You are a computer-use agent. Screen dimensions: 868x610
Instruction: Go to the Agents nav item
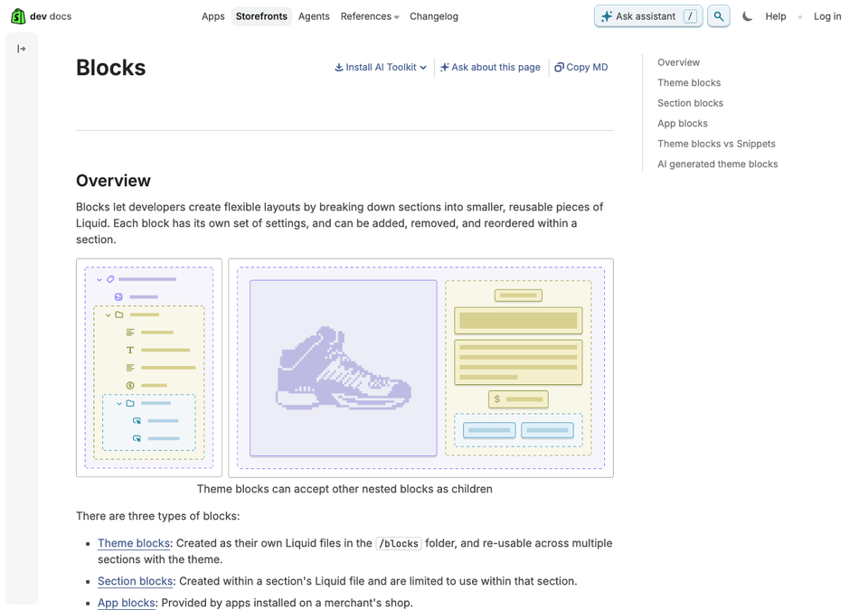[314, 16]
